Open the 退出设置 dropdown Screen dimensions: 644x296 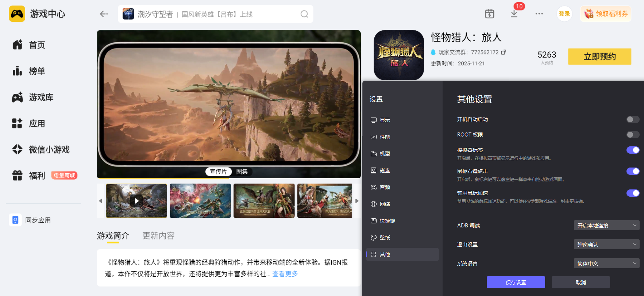pos(607,245)
